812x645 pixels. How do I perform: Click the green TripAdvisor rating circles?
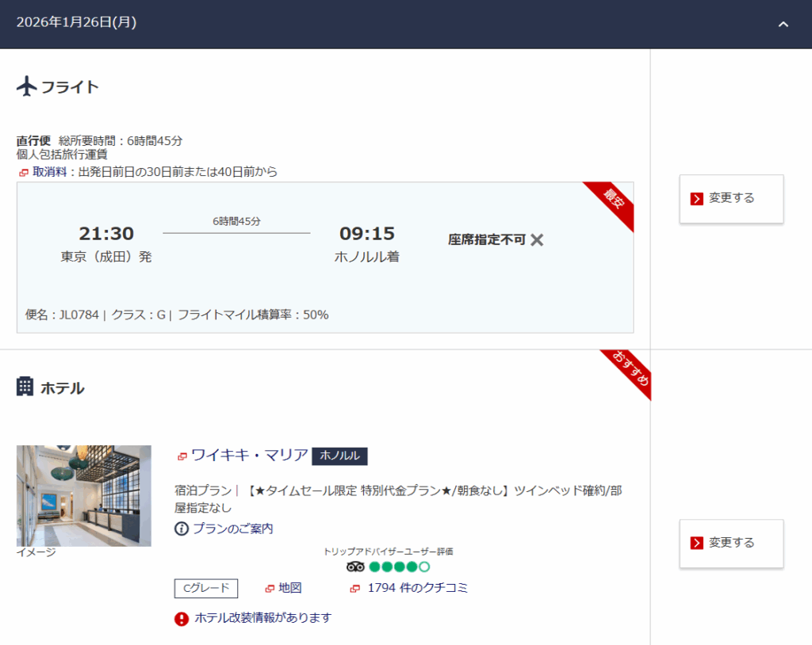click(399, 567)
